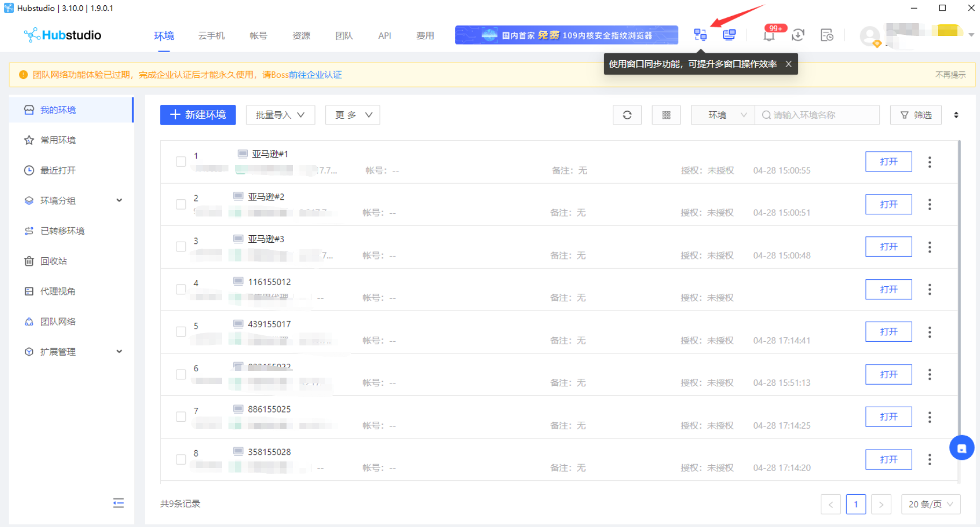This screenshot has height=527, width=980.
Task: Open more options for 358155028 row
Action: click(x=929, y=459)
